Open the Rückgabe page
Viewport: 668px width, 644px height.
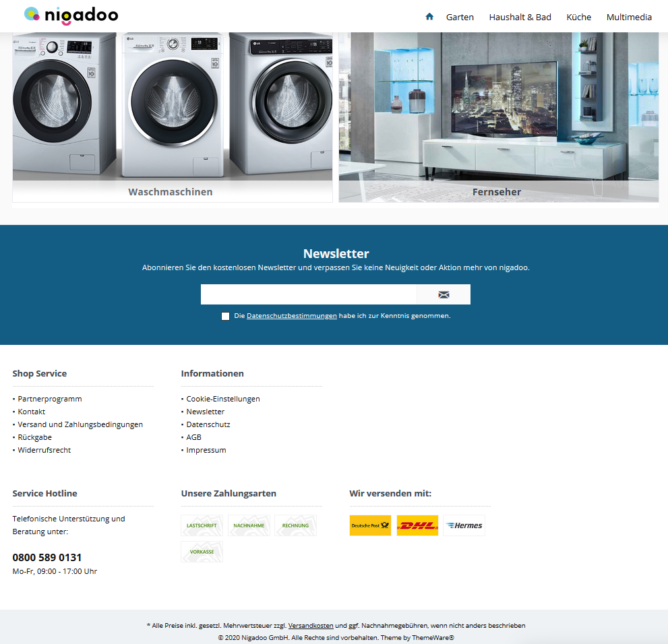pos(34,437)
